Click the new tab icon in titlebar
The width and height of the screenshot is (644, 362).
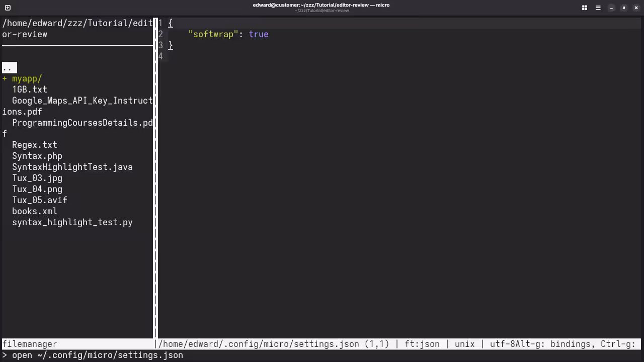(x=8, y=8)
